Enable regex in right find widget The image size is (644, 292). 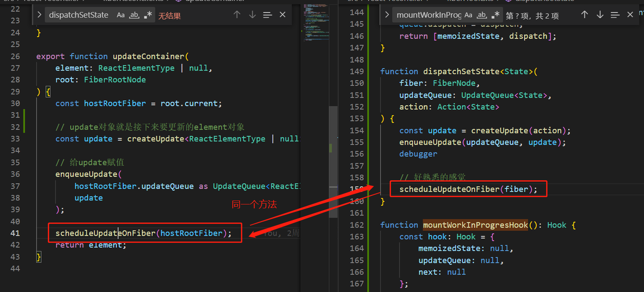click(496, 15)
